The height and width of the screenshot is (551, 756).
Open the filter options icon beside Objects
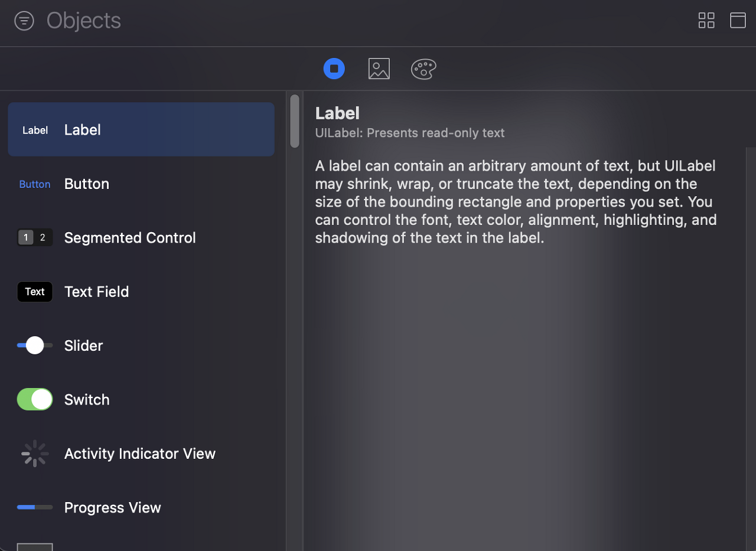[24, 21]
